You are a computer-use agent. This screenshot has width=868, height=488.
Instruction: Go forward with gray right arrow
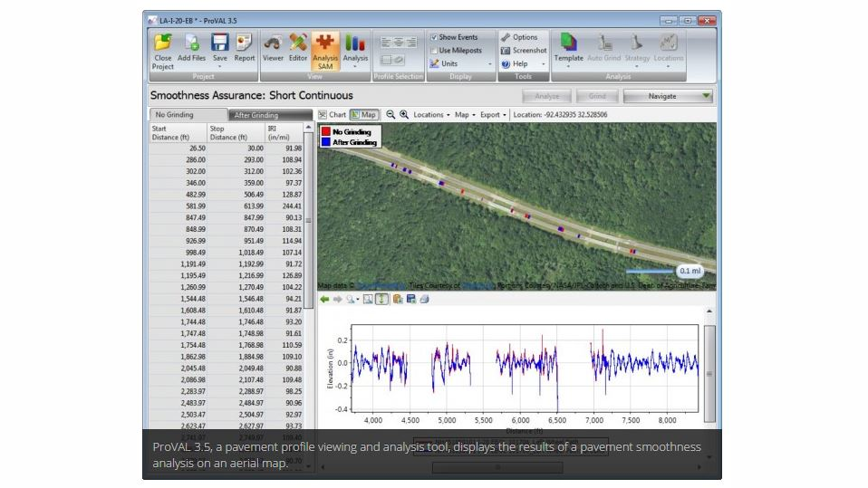click(337, 300)
